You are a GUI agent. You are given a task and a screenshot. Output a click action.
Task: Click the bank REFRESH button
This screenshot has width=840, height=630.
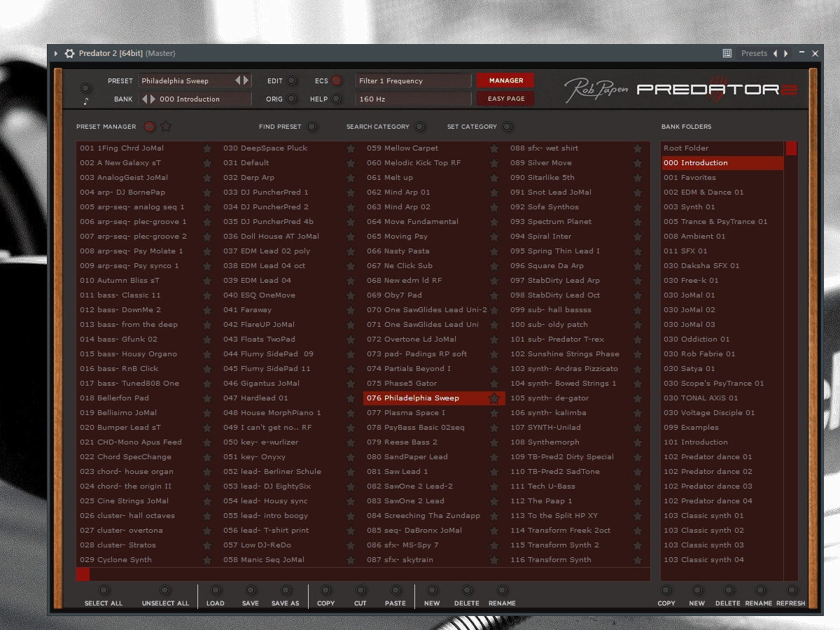pyautogui.click(x=791, y=591)
